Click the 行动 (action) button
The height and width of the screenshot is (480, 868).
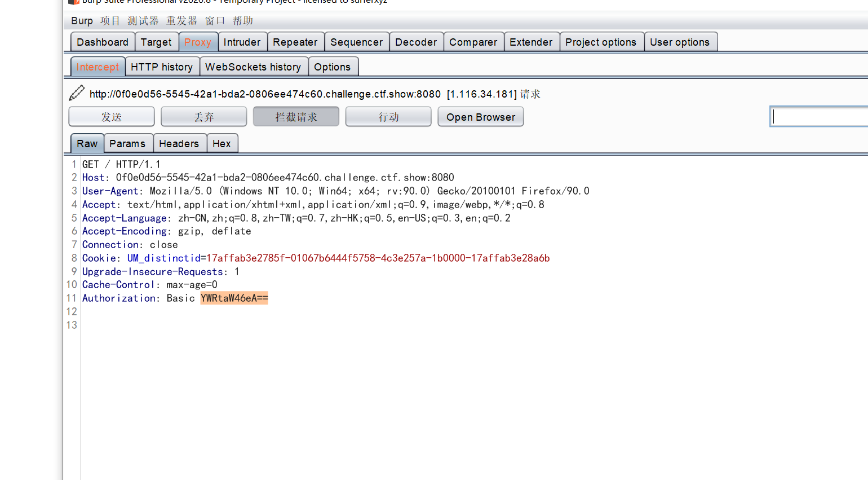pos(388,117)
